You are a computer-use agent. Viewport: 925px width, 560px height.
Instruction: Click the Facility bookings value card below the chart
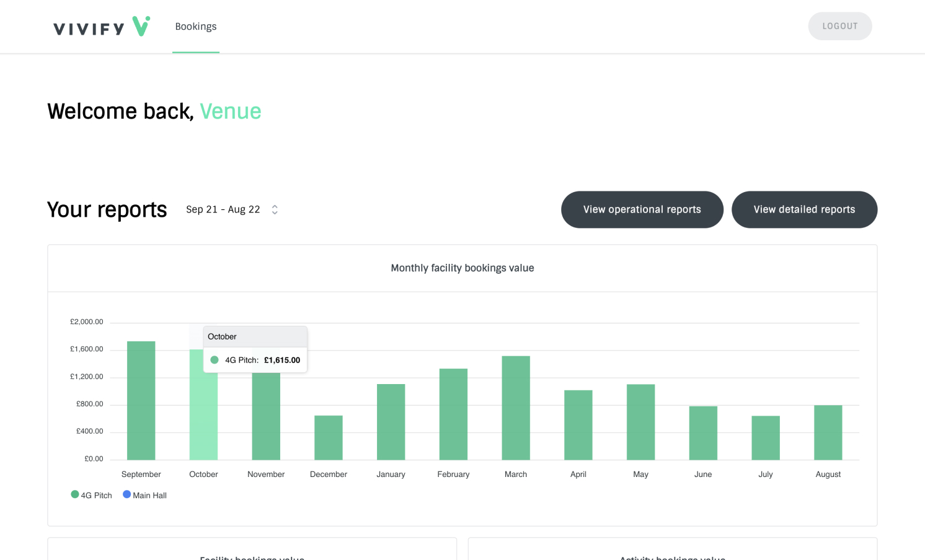(x=252, y=548)
